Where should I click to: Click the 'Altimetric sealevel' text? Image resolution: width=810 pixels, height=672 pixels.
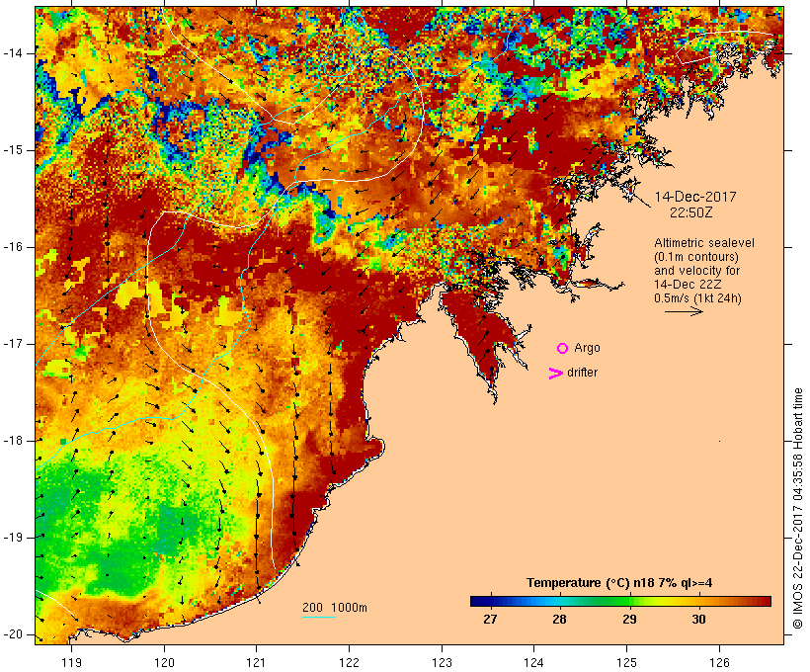[704, 243]
